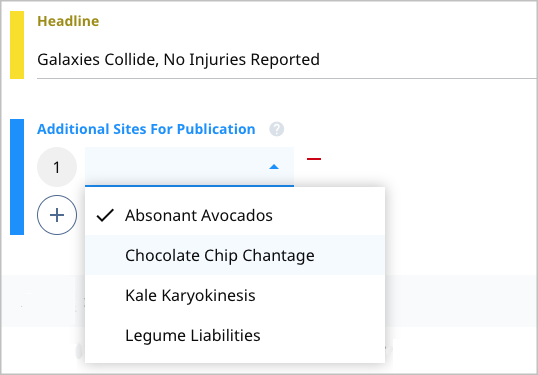Click the Headline label
538x375 pixels.
pyautogui.click(x=68, y=21)
